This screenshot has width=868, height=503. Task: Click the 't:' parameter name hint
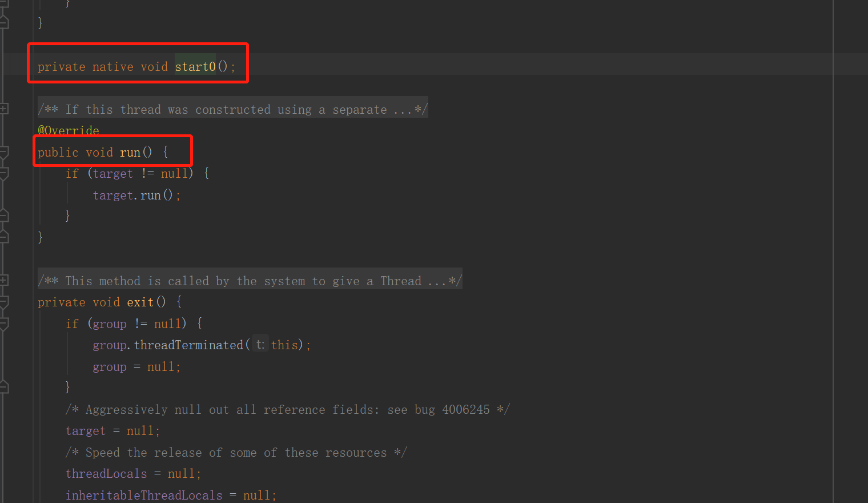[x=260, y=344]
